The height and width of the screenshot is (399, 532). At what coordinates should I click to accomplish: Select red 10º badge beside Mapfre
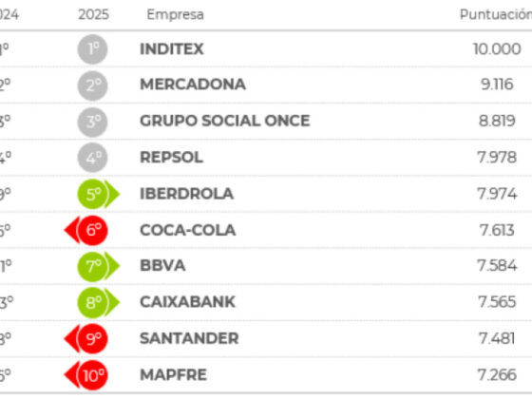[x=85, y=375]
